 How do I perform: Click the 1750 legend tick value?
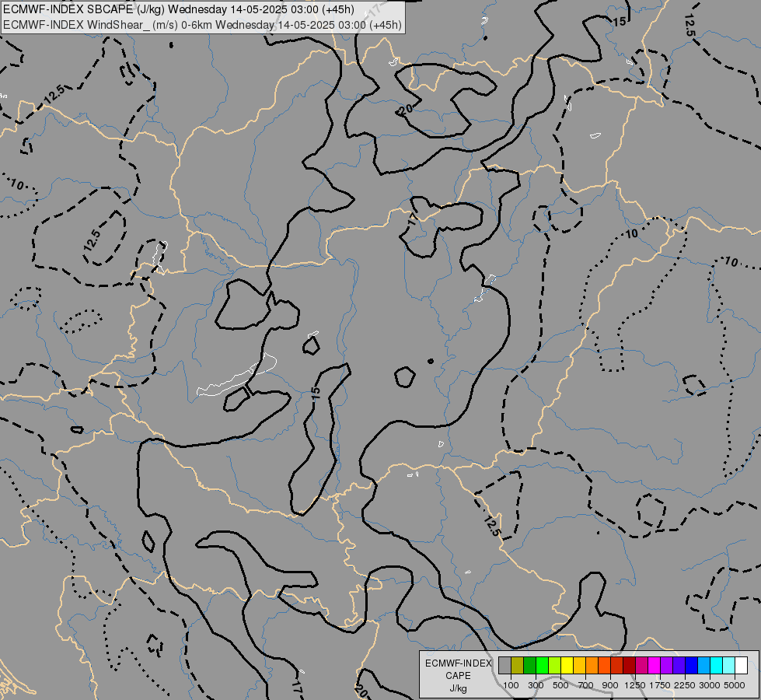coord(660,685)
